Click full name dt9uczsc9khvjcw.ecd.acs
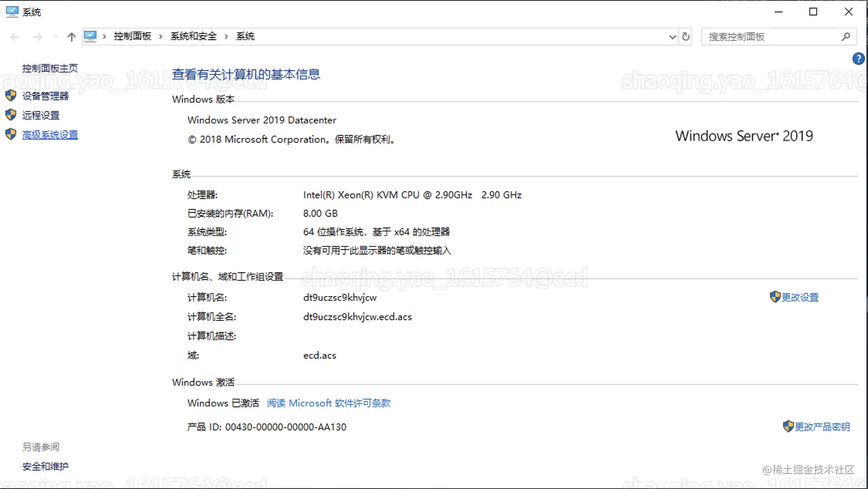Image resolution: width=868 pixels, height=489 pixels. [x=357, y=317]
